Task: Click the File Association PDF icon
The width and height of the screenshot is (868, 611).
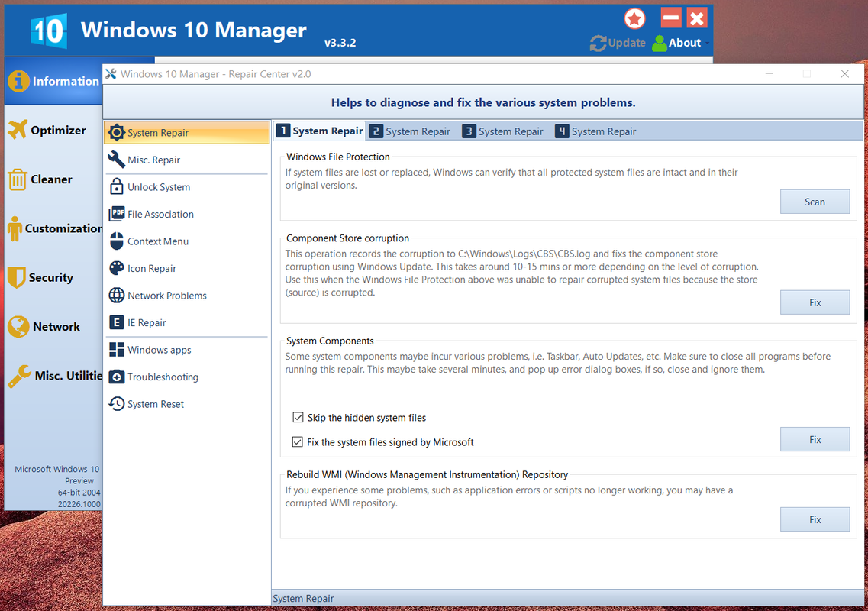Action: coord(116,214)
